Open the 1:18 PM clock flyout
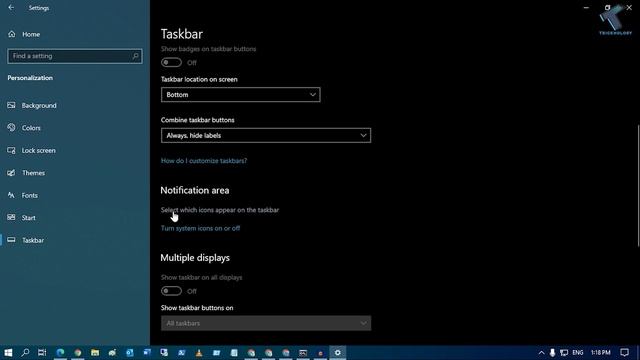Image resolution: width=640 pixels, height=360 pixels. (x=600, y=353)
